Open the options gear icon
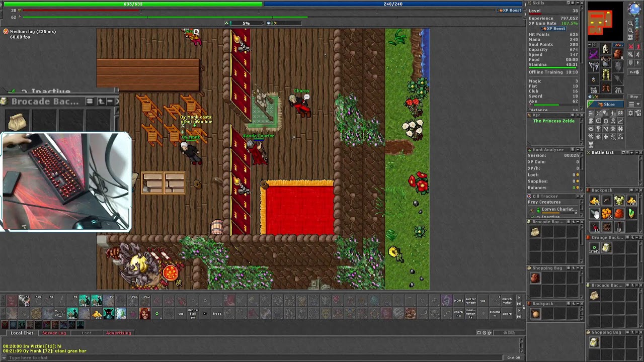 630,113
